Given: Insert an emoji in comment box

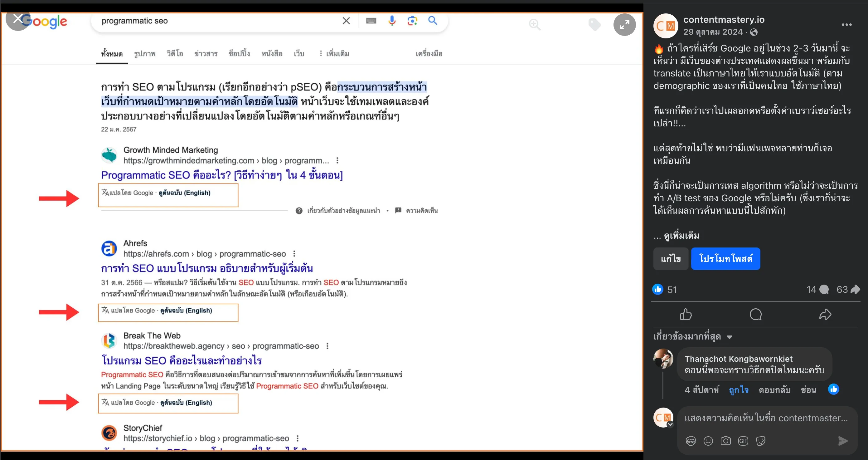Looking at the screenshot, I should click(x=708, y=441).
